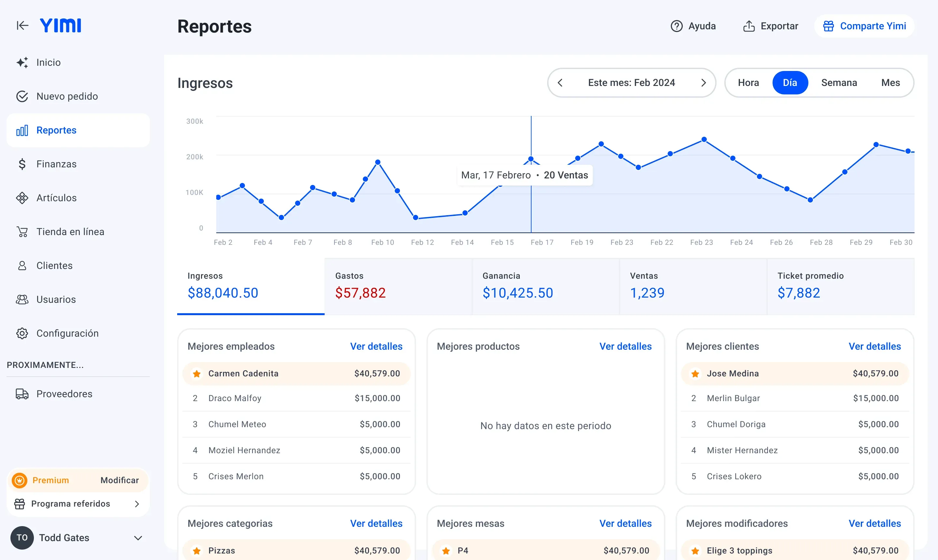Image resolution: width=938 pixels, height=560 pixels.
Task: Select the Chumel Meteo employee row
Action: (x=296, y=424)
